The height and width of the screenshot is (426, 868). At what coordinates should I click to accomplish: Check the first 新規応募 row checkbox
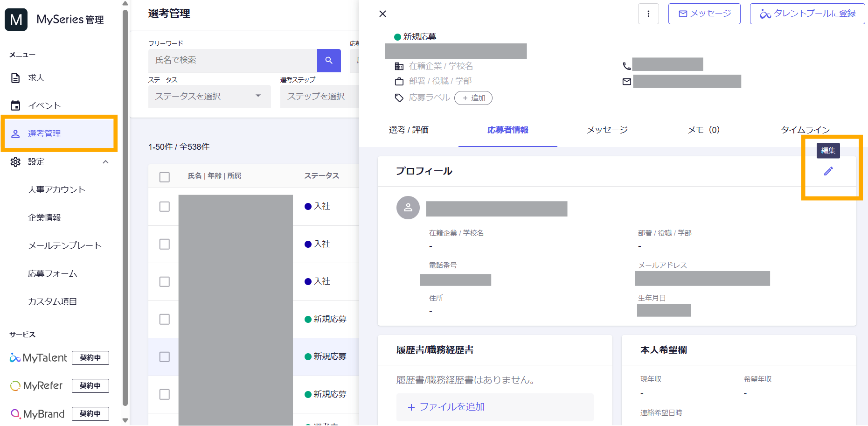tap(165, 319)
